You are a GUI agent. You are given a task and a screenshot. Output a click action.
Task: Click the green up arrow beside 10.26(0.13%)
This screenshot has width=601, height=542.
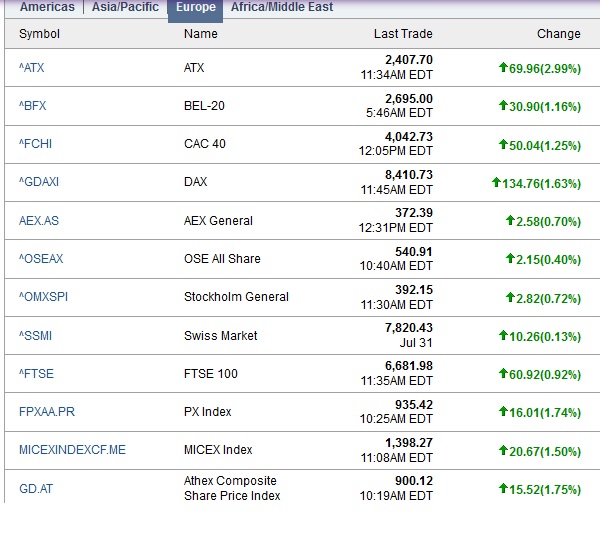(503, 335)
